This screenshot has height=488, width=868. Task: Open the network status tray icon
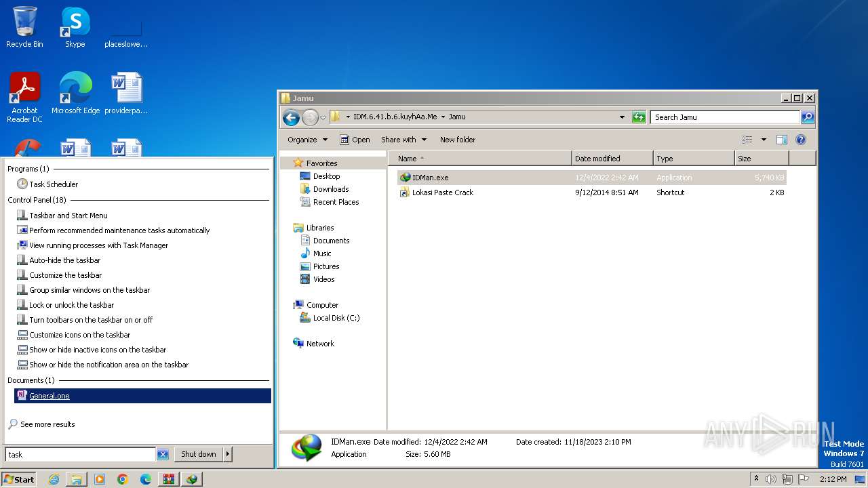tap(787, 479)
